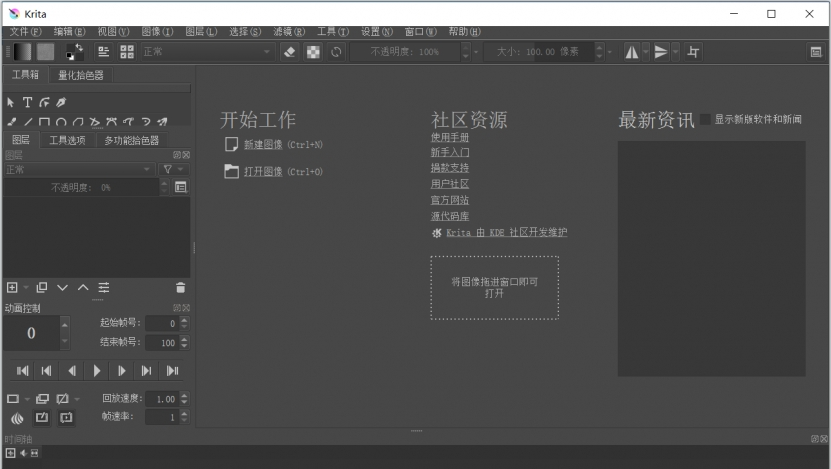The image size is (831, 469).
Task: Move layer up with chevron icon
Action: point(83,287)
